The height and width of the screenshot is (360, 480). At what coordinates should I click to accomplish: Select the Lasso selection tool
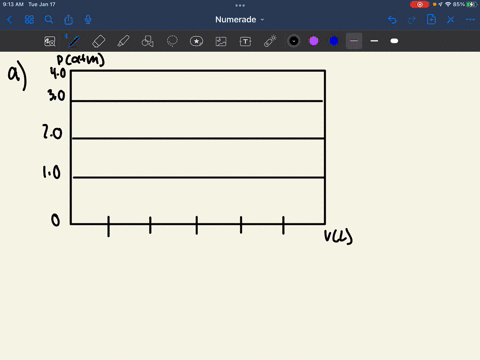click(172, 41)
